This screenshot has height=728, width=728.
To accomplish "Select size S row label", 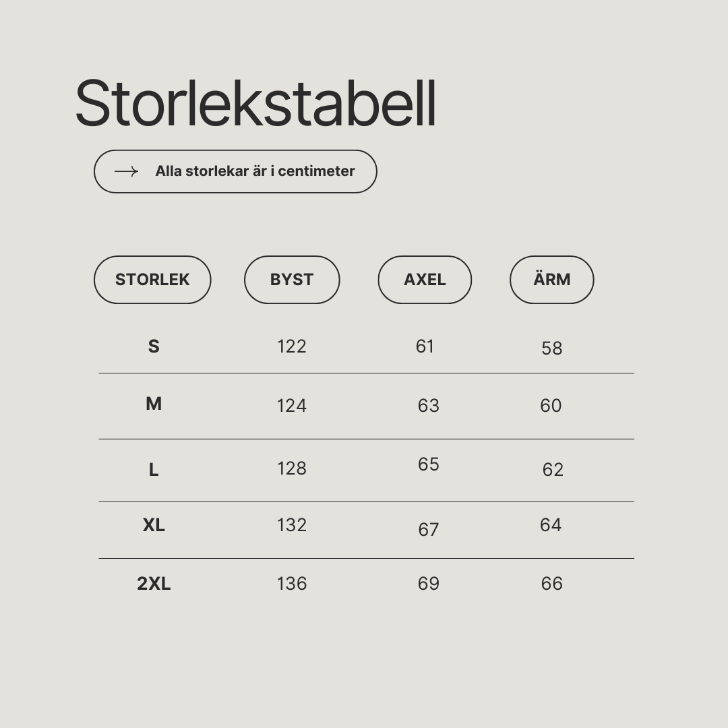I will 154,346.
